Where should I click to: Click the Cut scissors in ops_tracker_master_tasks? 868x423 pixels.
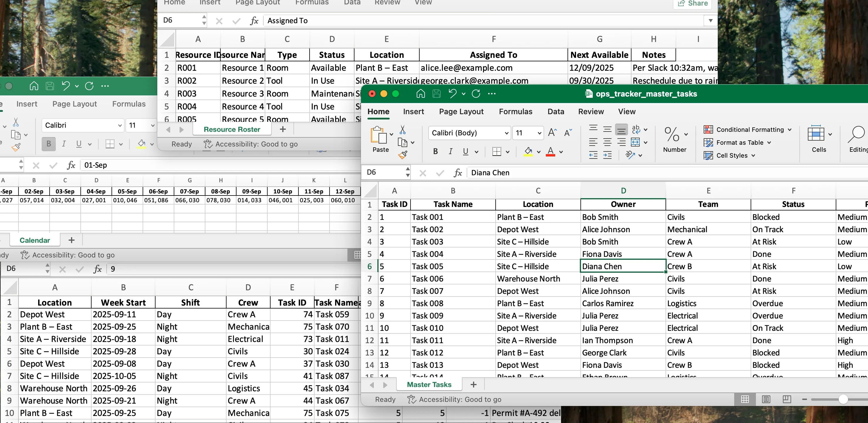[402, 130]
